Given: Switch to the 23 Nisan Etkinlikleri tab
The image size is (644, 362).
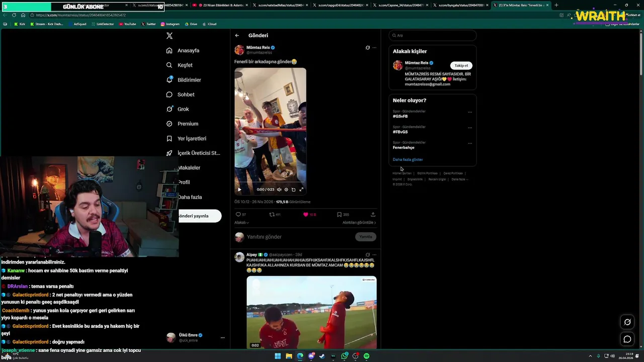Looking at the screenshot, I should coord(219,5).
